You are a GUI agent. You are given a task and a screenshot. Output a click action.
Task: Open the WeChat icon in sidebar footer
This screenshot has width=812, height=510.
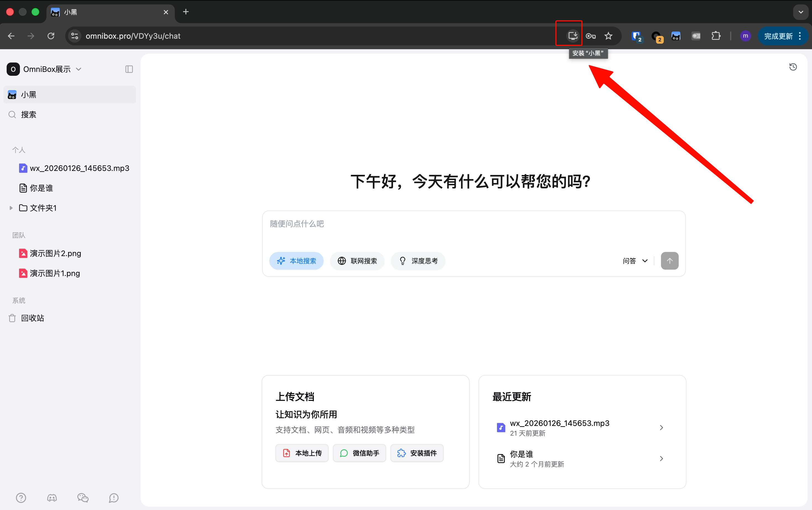coord(83,498)
